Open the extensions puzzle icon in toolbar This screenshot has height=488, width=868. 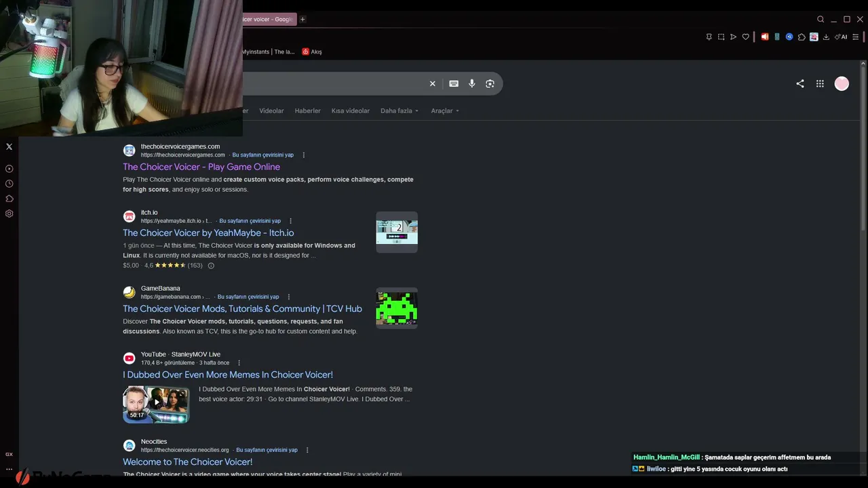[x=802, y=37]
